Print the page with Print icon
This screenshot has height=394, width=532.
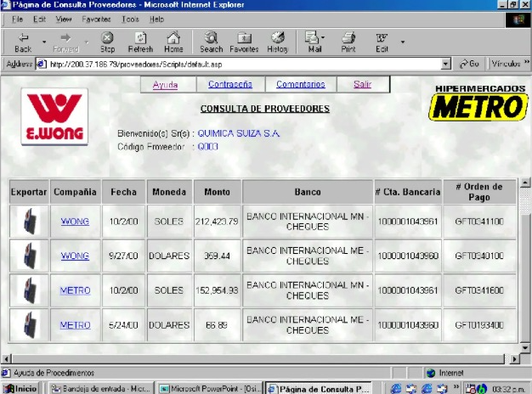pos(348,42)
